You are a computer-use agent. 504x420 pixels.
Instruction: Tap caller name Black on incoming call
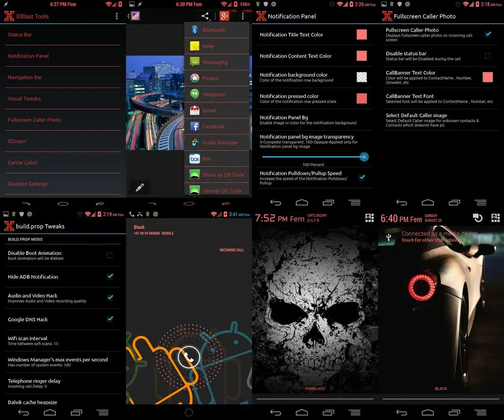(139, 227)
